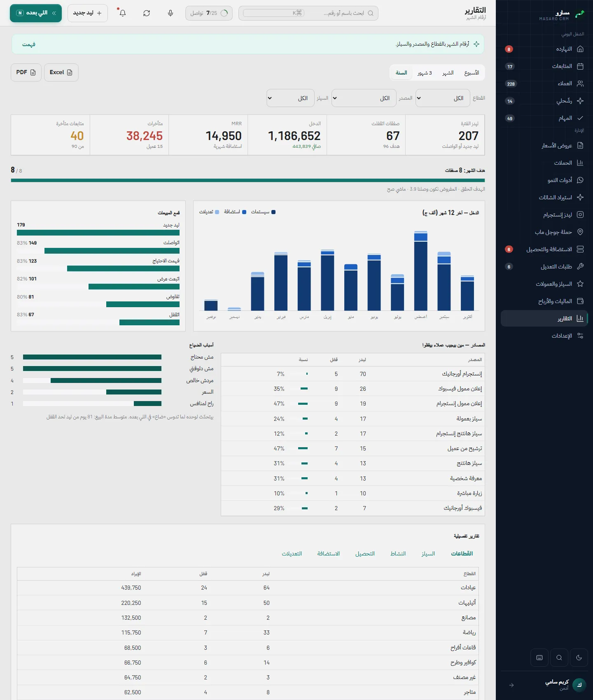Screen dimensions: 593x700
Task: Open حملة جوجل ماب map pin icon
Action: click(x=580, y=232)
